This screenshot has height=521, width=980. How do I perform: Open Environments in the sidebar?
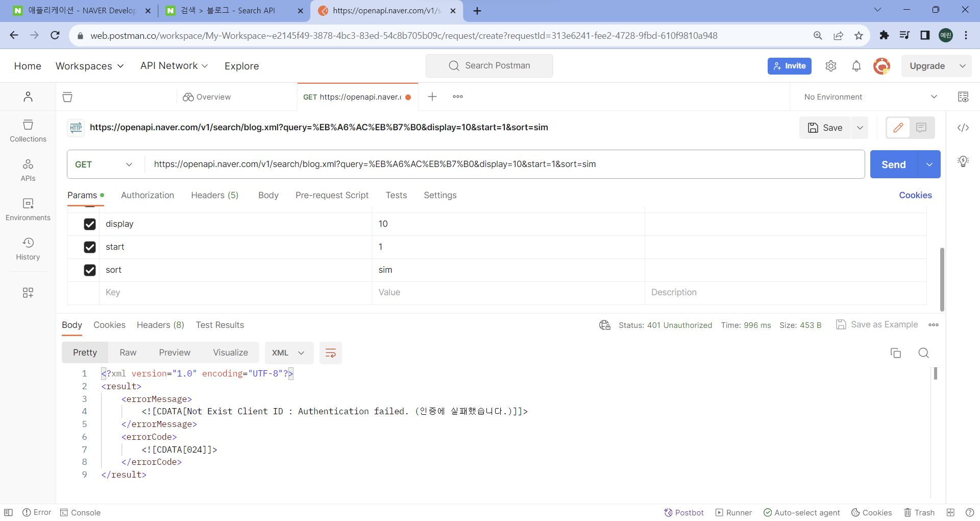[28, 210]
